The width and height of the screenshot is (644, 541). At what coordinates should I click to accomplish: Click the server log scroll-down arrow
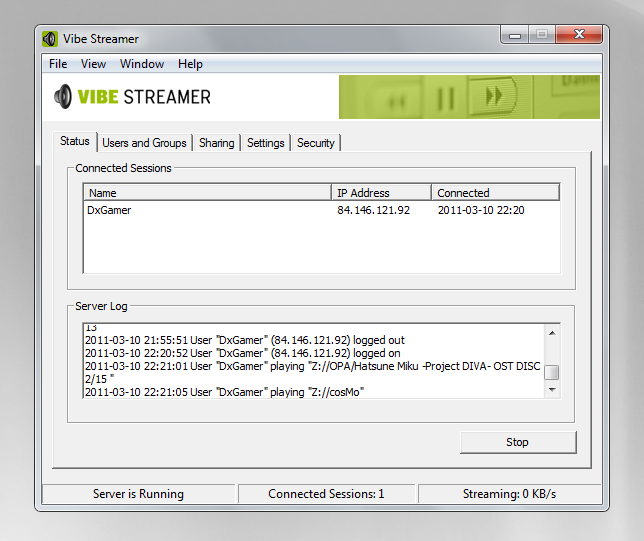(x=551, y=390)
